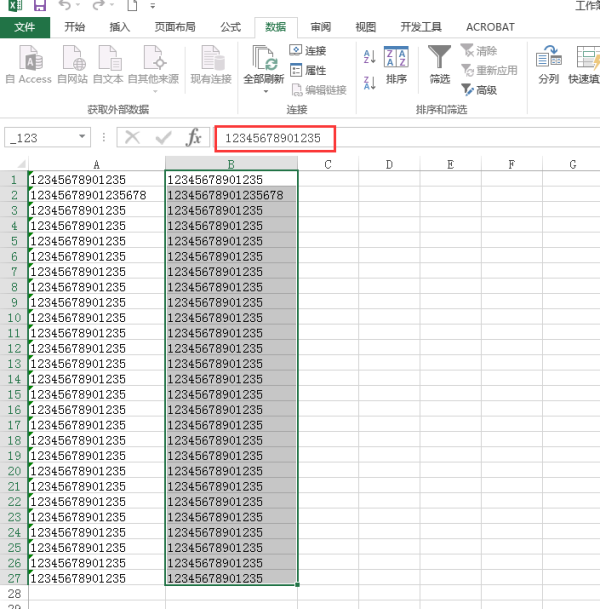Switch to the Review (审阅) tab
The width and height of the screenshot is (600, 609).
[x=320, y=27]
